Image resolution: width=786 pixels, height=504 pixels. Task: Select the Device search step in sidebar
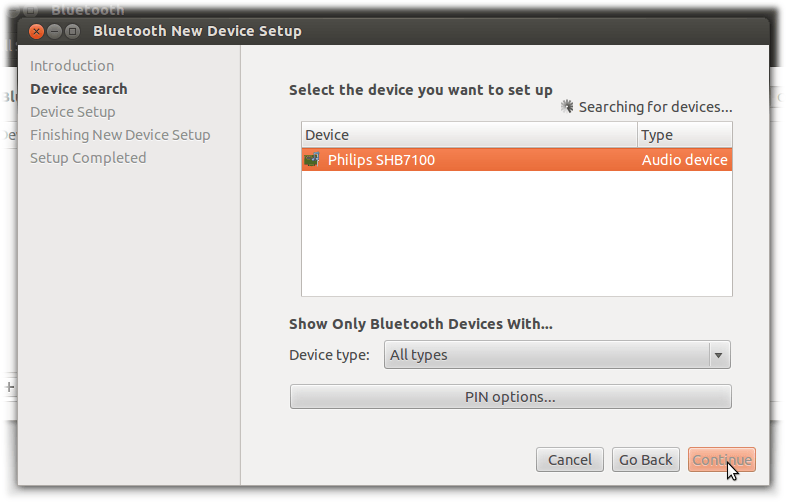click(79, 89)
